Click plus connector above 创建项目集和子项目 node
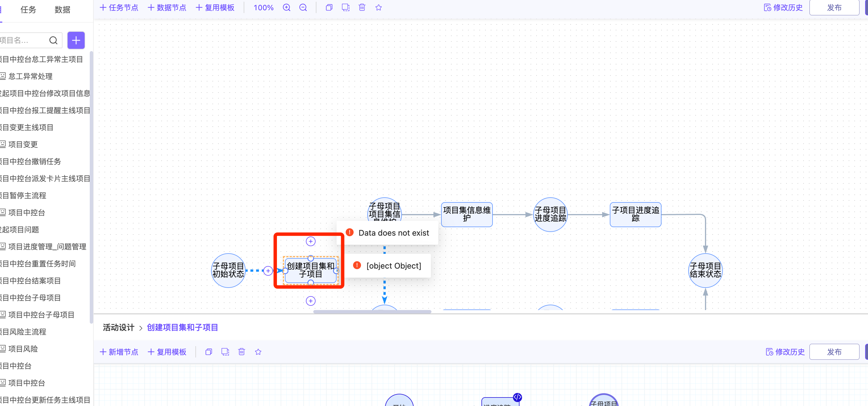 coord(310,241)
